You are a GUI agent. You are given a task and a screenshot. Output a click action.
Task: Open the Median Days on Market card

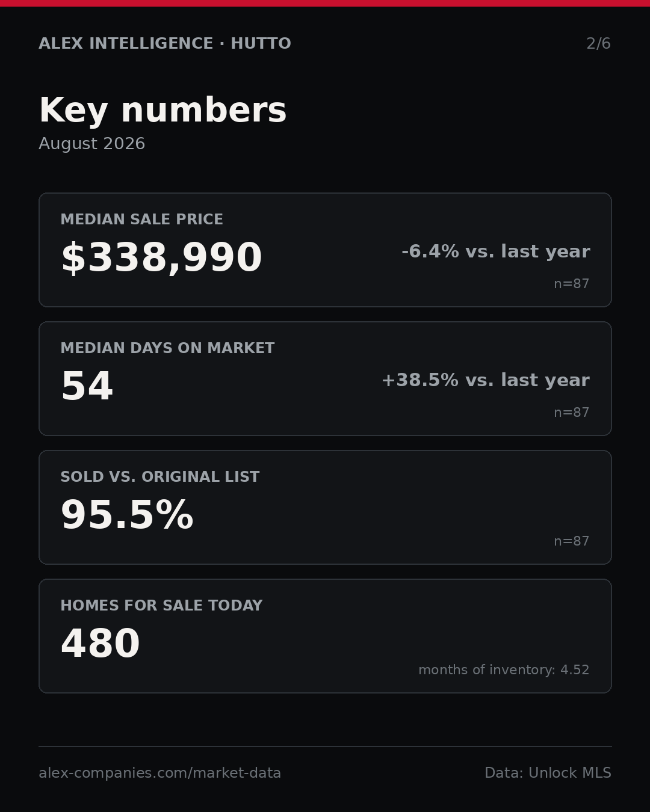tap(325, 378)
